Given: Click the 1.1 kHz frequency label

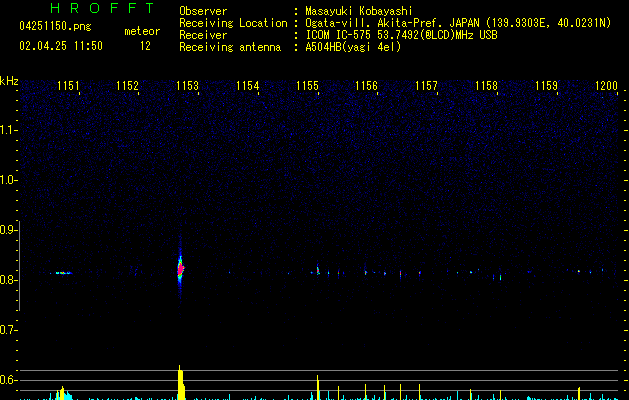Looking at the screenshot, I should pyautogui.click(x=8, y=130).
